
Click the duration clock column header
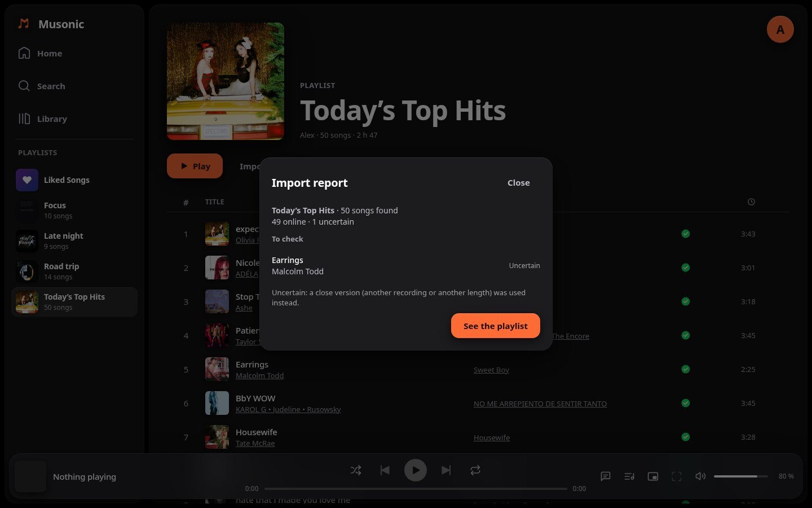click(x=751, y=202)
